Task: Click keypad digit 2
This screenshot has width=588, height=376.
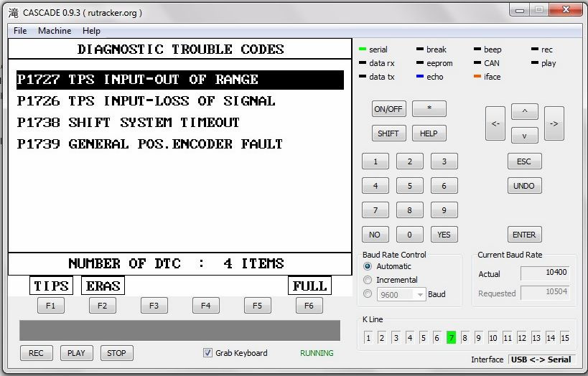Action: click(410, 161)
